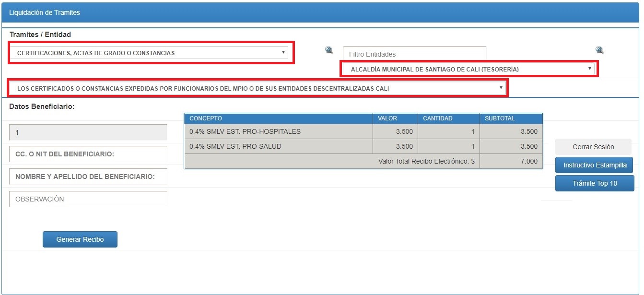Click the 0,4% SMLV EST. PRO-HOSPITALES row
The image size is (644, 295).
tap(363, 131)
